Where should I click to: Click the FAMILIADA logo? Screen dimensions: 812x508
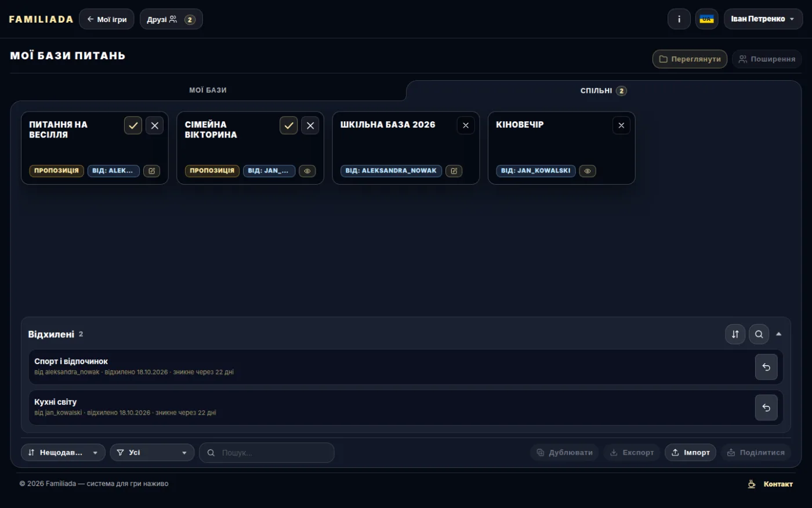pos(41,19)
